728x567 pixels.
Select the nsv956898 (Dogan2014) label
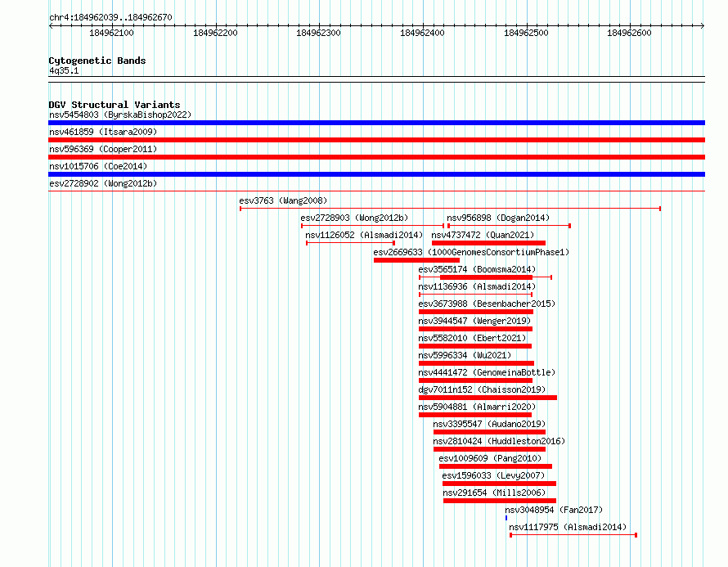tap(498, 218)
